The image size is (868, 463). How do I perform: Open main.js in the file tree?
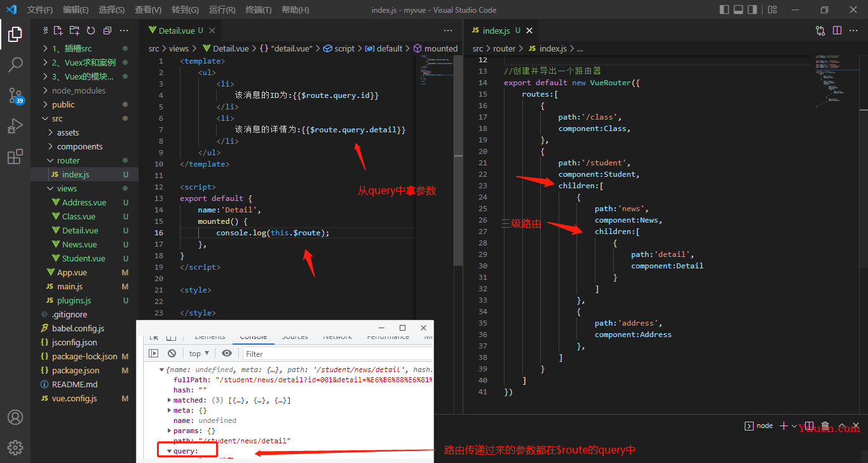[85, 286]
